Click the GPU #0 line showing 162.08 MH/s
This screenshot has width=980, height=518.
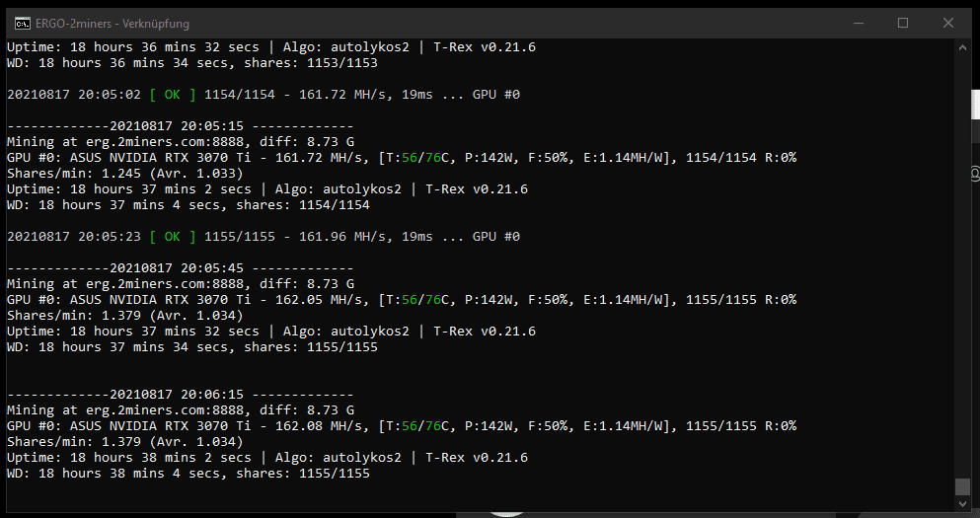pyautogui.click(x=402, y=425)
